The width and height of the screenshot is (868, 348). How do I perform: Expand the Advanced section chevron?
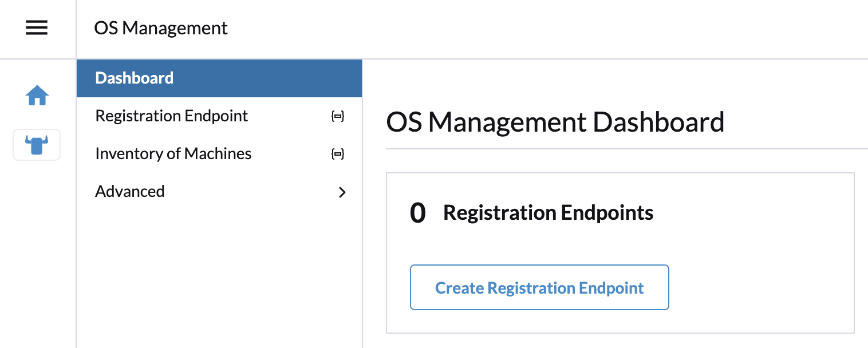coord(342,192)
